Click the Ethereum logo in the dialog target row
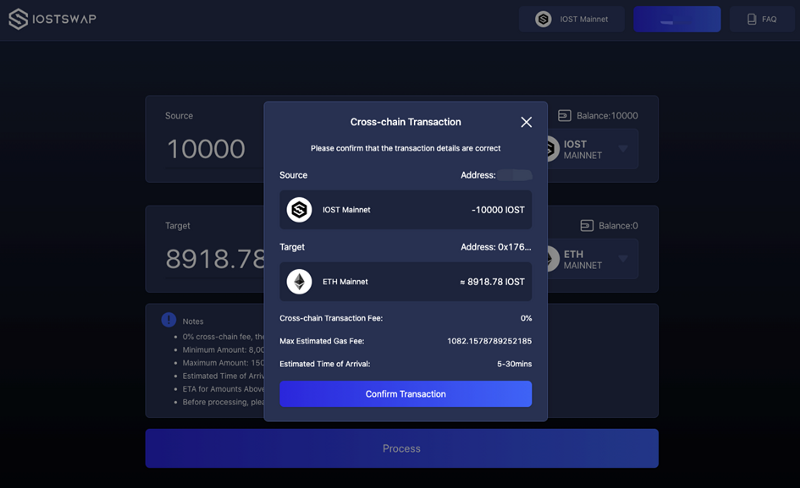 [299, 282]
